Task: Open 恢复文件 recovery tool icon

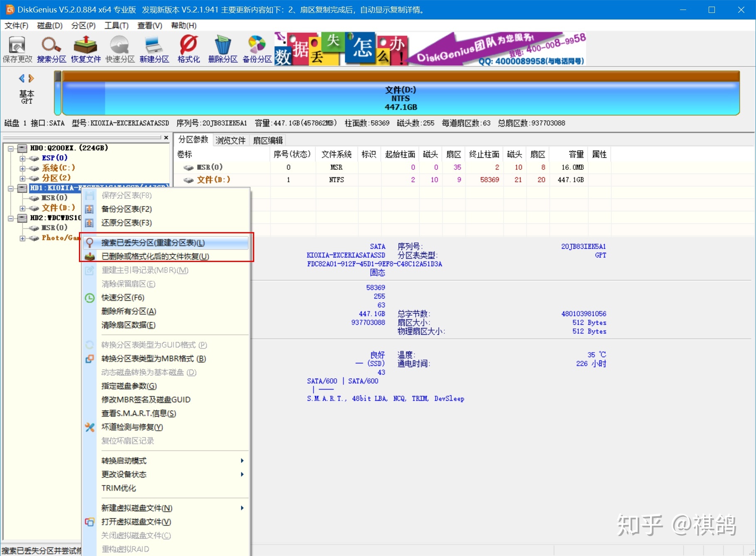Action: pos(85,47)
